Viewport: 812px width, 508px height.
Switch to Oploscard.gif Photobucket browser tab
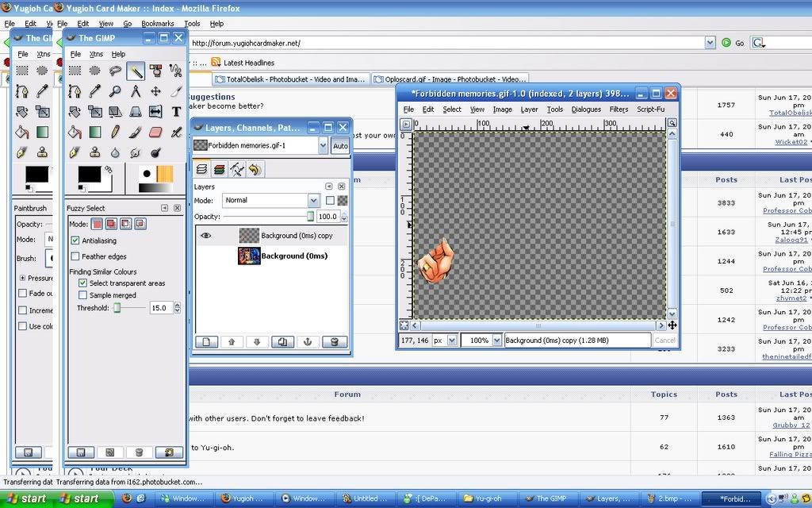(x=450, y=79)
